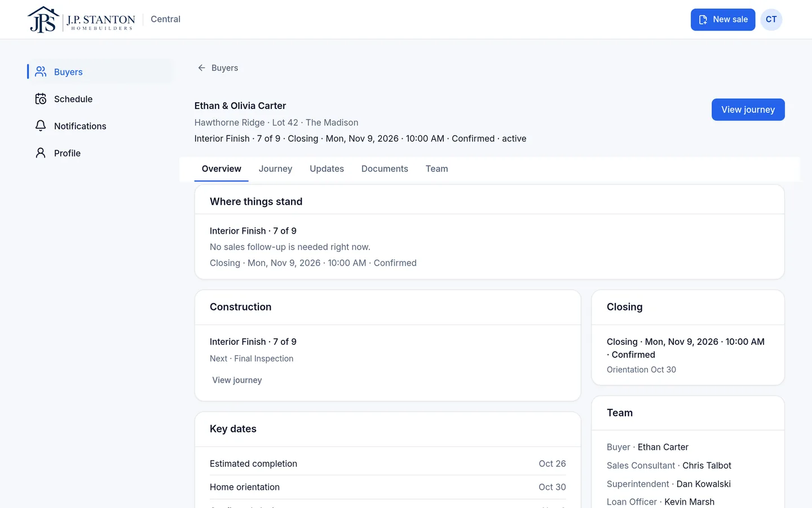
Task: Click the Notifications bell icon
Action: 41,126
